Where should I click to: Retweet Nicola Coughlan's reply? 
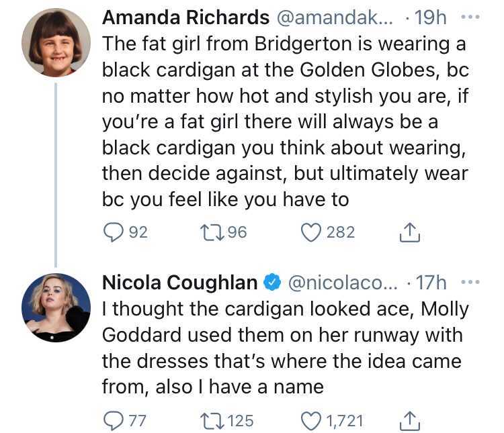coord(210,421)
